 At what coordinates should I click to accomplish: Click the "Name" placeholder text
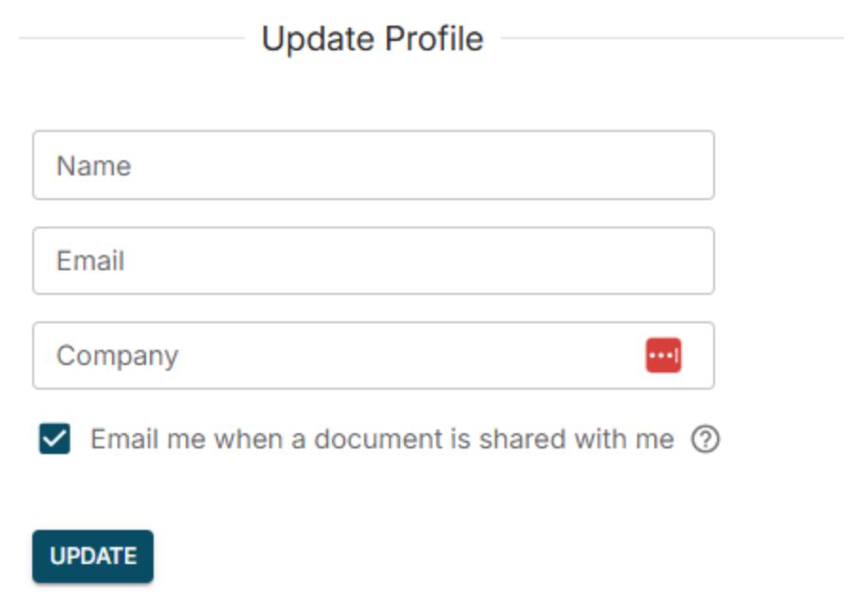pos(94,166)
